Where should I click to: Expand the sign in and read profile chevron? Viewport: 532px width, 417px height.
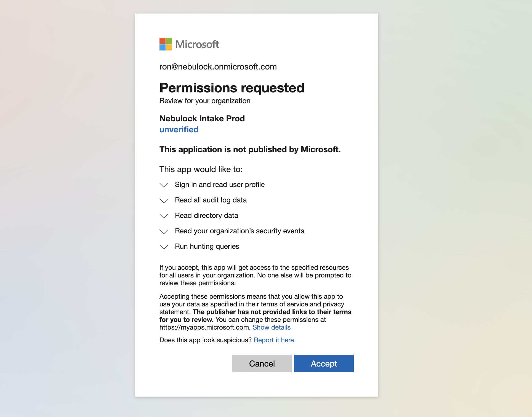point(164,185)
